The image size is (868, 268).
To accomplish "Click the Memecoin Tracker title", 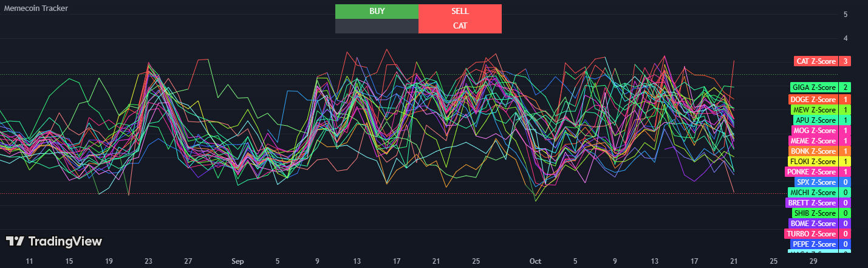I will (x=36, y=9).
